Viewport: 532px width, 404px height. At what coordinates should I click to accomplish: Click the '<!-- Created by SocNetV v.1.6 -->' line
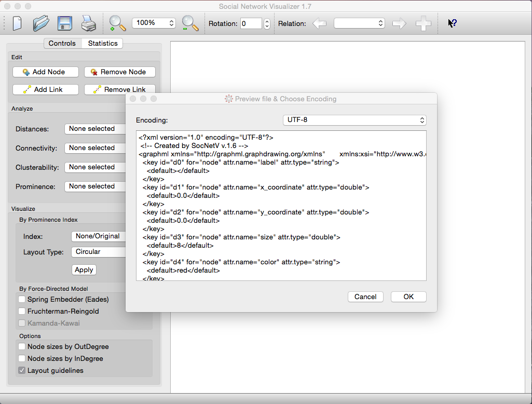[x=194, y=145]
